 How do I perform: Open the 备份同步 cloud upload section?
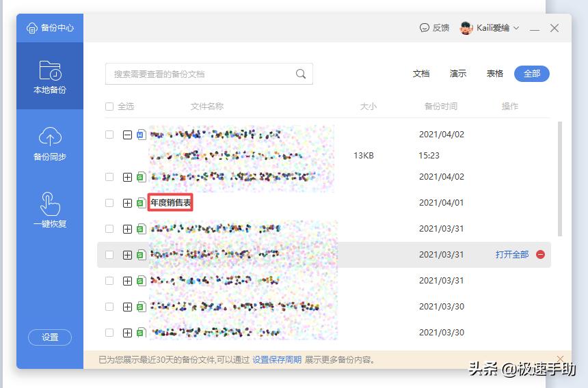[50, 144]
